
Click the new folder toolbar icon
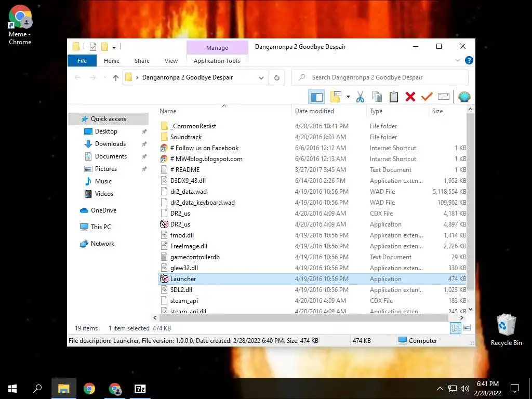336,97
